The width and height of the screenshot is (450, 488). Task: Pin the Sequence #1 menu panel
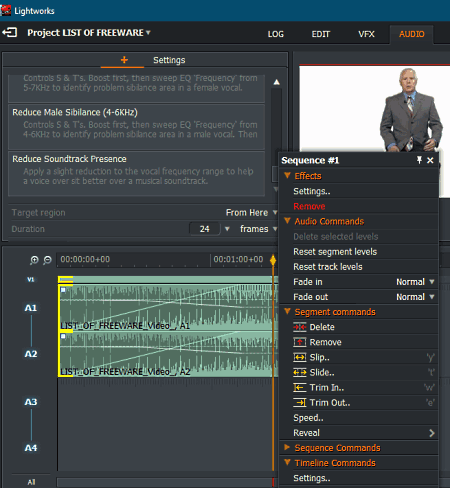[x=419, y=160]
